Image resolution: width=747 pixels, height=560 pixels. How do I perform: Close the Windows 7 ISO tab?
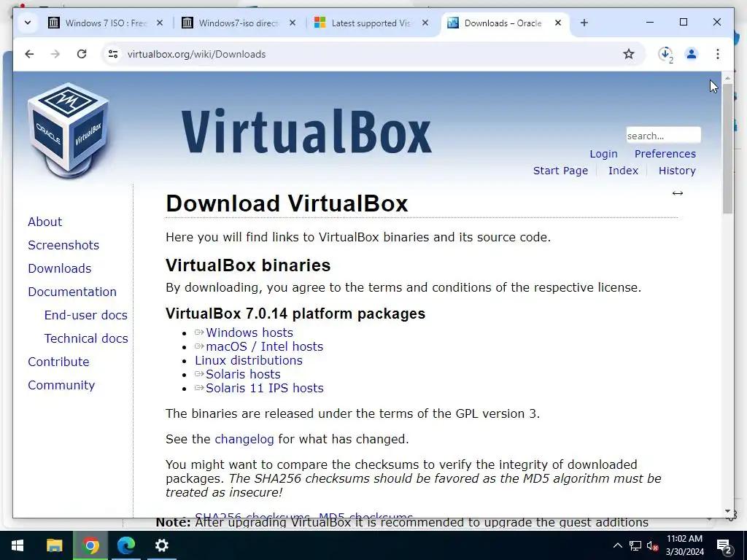[x=160, y=23]
